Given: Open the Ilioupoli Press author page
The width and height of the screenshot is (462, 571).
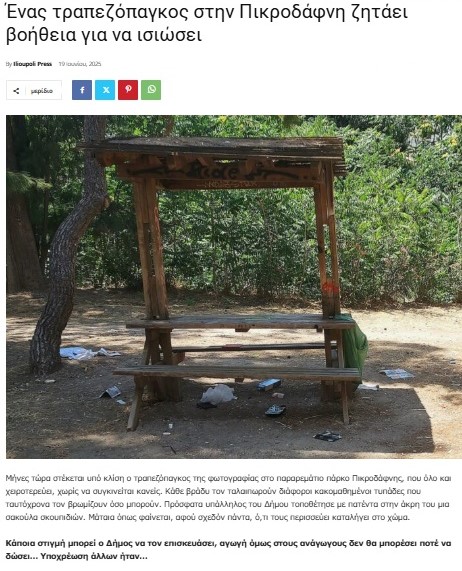Looking at the screenshot, I should tap(32, 64).
